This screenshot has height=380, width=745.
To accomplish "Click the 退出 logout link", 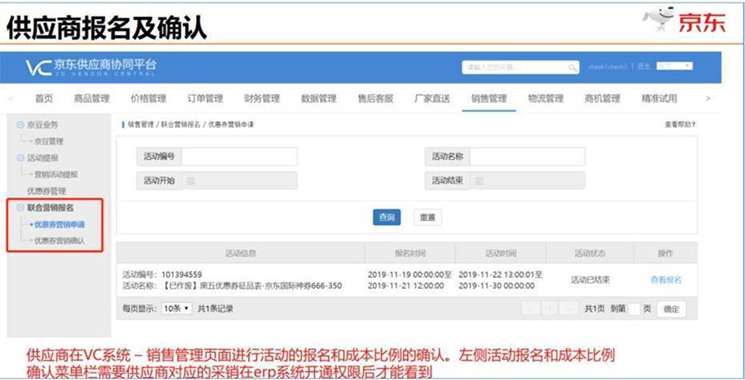I will (x=643, y=66).
